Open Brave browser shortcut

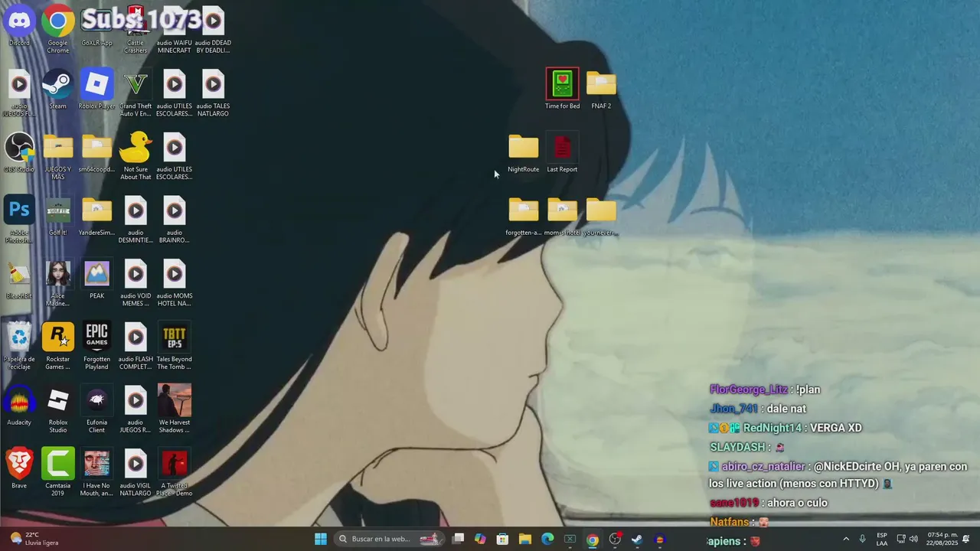tap(19, 469)
